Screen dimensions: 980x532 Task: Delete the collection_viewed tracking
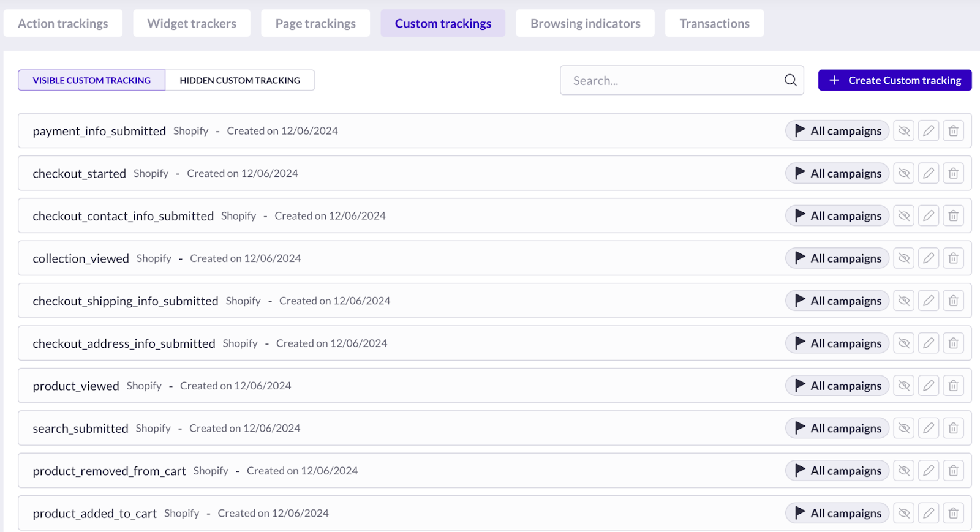(953, 258)
